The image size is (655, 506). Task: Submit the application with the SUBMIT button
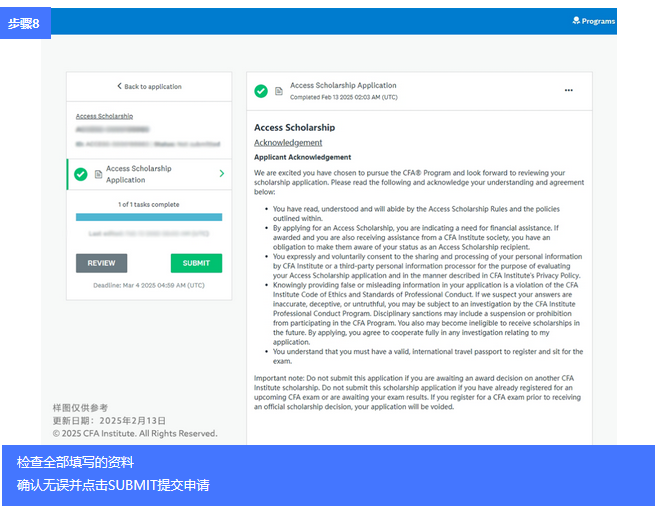point(196,263)
